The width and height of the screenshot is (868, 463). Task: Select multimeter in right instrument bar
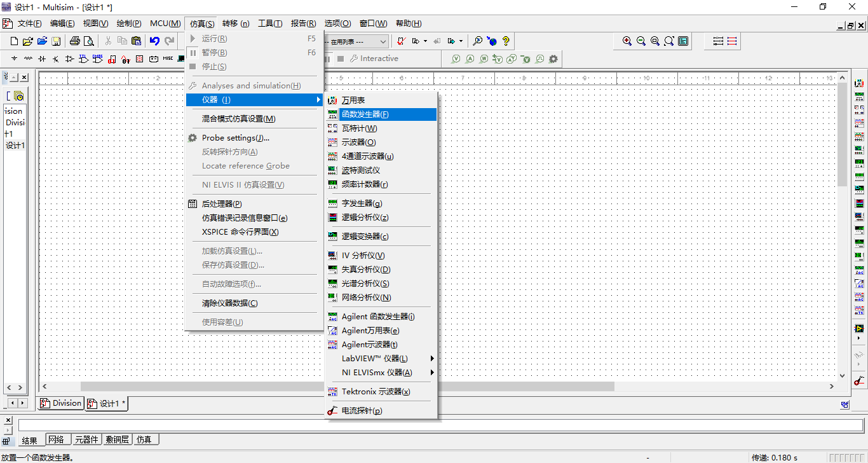pos(859,83)
